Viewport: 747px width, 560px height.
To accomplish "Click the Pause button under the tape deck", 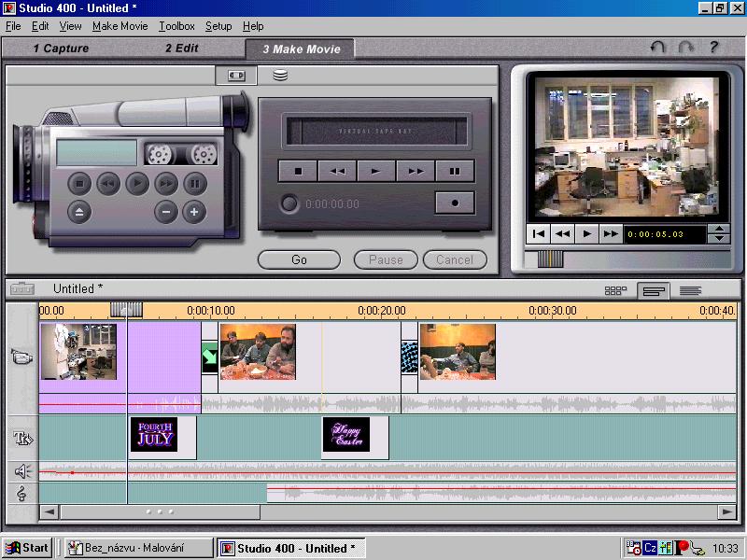I will coord(386,260).
